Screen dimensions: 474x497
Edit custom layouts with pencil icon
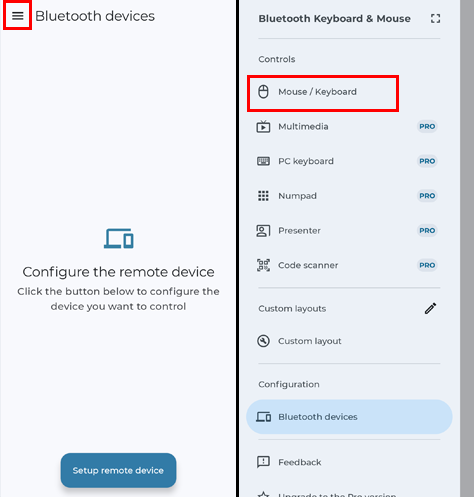430,308
